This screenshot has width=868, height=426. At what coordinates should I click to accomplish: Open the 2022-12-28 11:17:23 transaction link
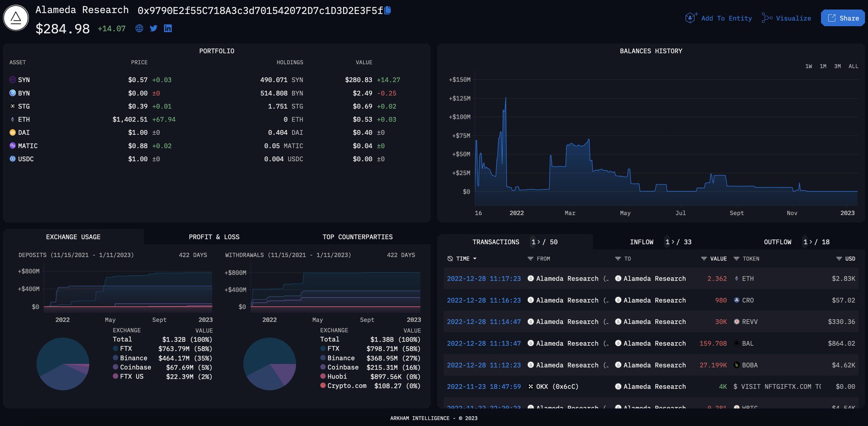484,278
